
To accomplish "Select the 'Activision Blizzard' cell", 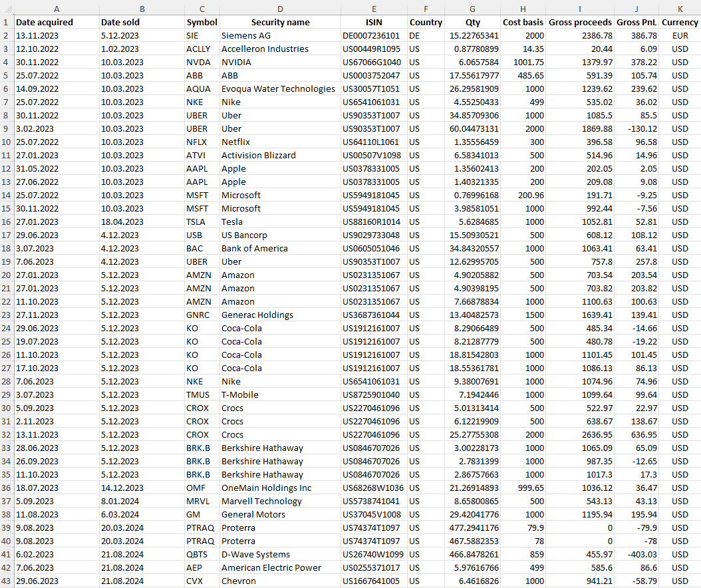I will pyautogui.click(x=280, y=156).
